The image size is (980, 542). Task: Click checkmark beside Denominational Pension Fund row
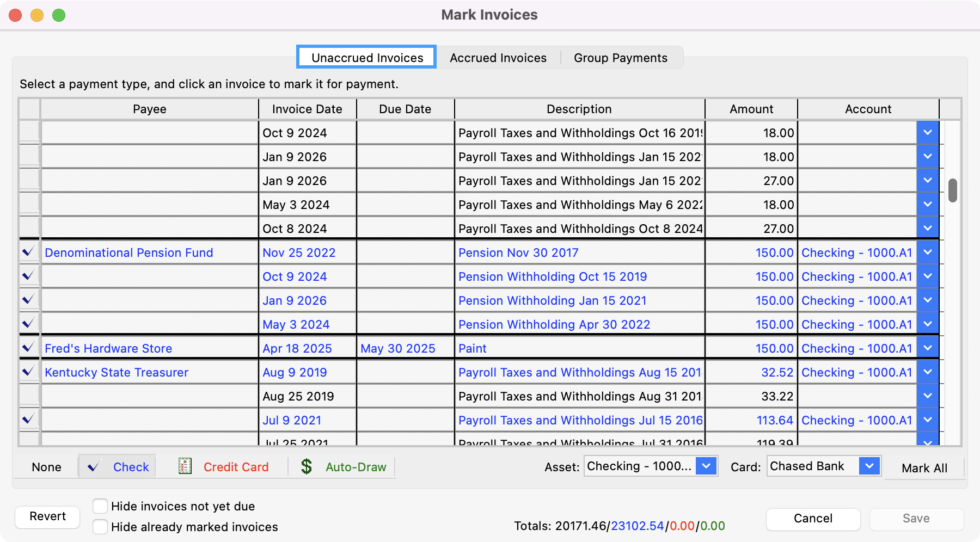[29, 252]
